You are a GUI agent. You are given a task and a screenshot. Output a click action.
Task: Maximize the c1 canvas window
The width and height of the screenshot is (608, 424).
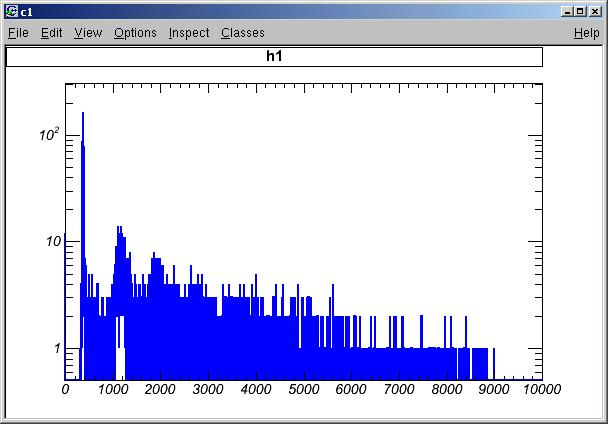pyautogui.click(x=580, y=12)
